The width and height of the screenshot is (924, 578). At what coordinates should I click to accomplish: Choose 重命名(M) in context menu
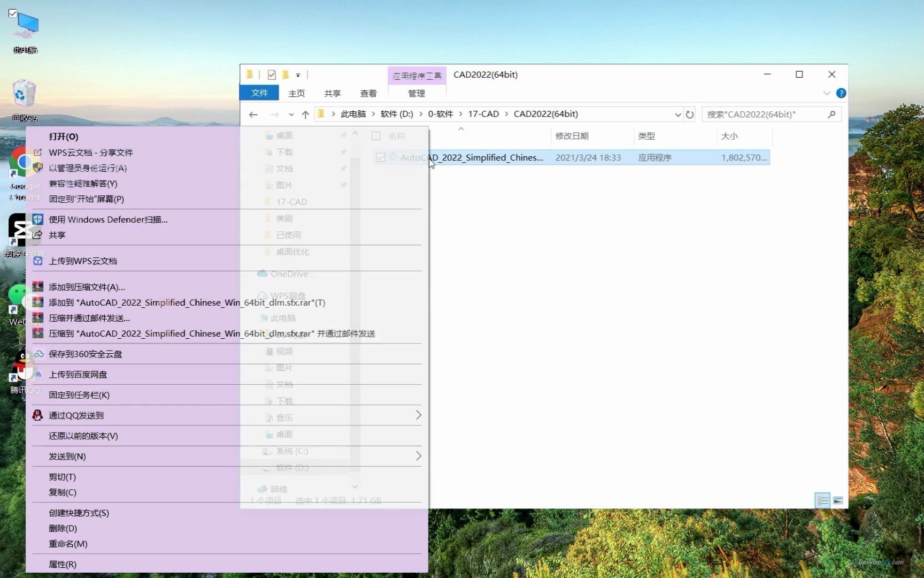[x=68, y=544]
